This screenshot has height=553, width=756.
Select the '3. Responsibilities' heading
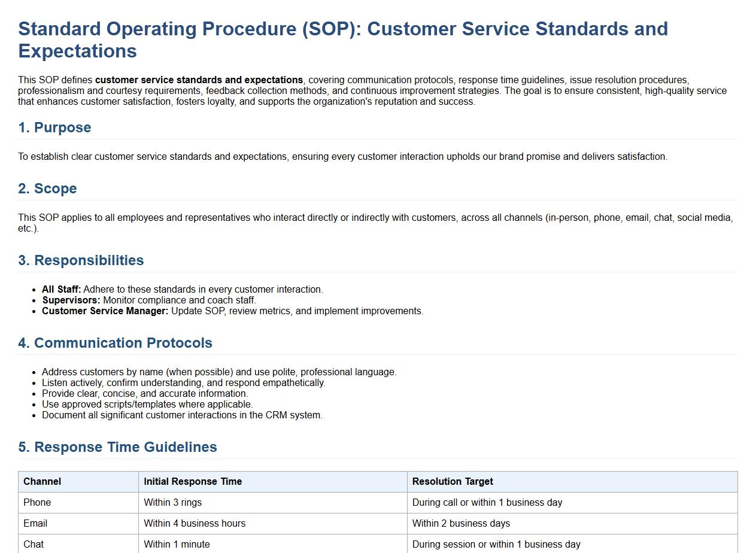[x=81, y=260]
